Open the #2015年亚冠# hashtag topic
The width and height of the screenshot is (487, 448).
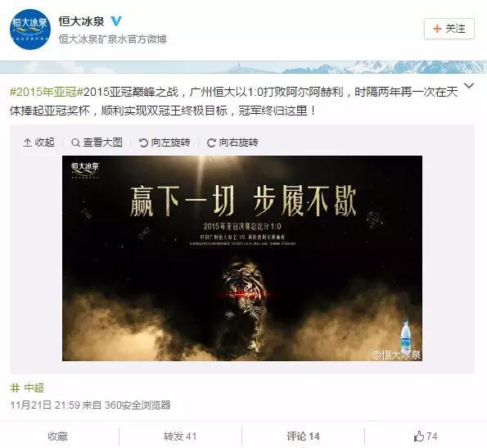click(x=47, y=92)
